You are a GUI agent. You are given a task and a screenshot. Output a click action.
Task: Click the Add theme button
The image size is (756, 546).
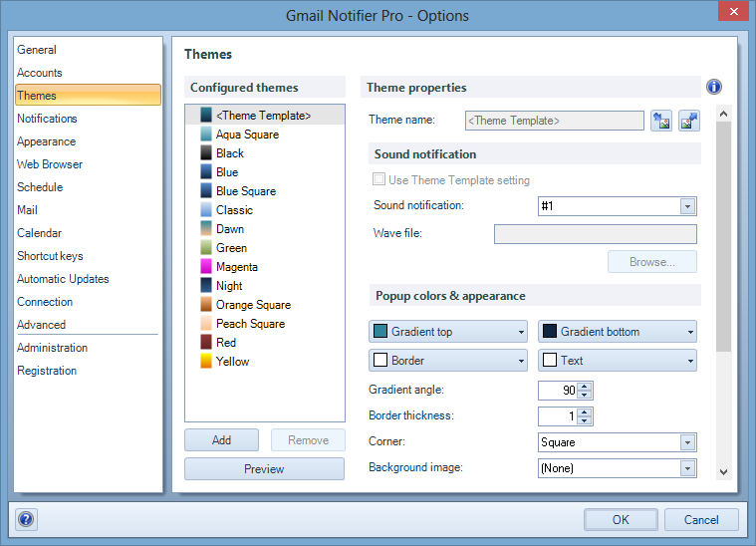point(221,439)
